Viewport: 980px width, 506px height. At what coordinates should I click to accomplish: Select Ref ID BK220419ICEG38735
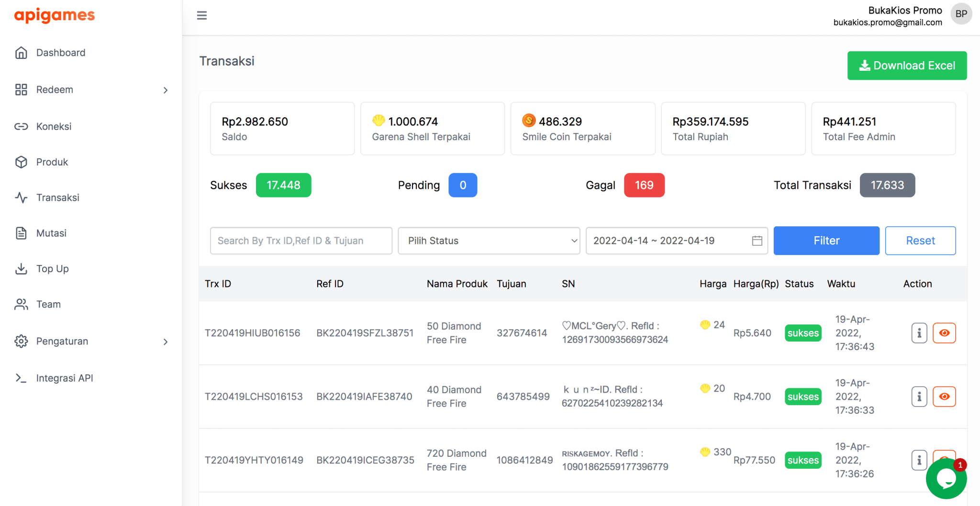click(365, 460)
